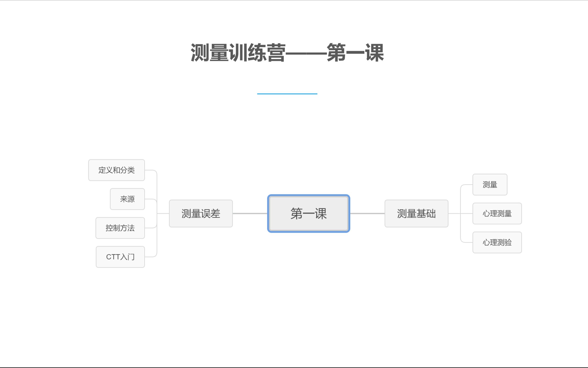Select the CTT入门 subtopic
This screenshot has height=368, width=588.
(x=120, y=257)
